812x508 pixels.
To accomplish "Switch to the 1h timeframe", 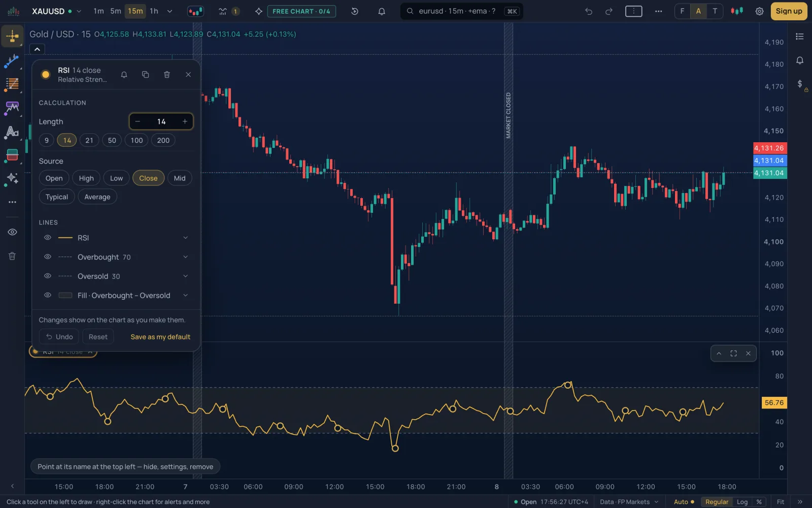I will click(x=154, y=11).
